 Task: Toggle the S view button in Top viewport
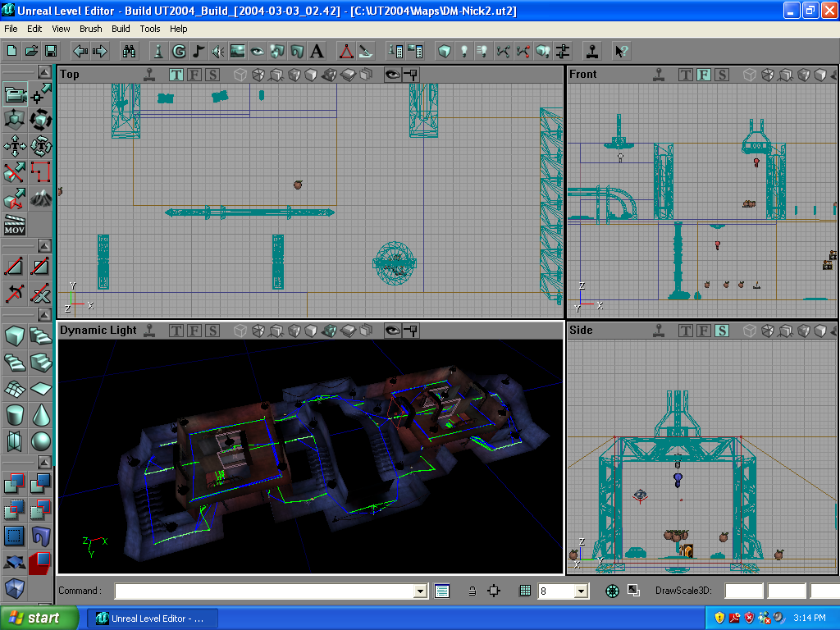coord(212,75)
